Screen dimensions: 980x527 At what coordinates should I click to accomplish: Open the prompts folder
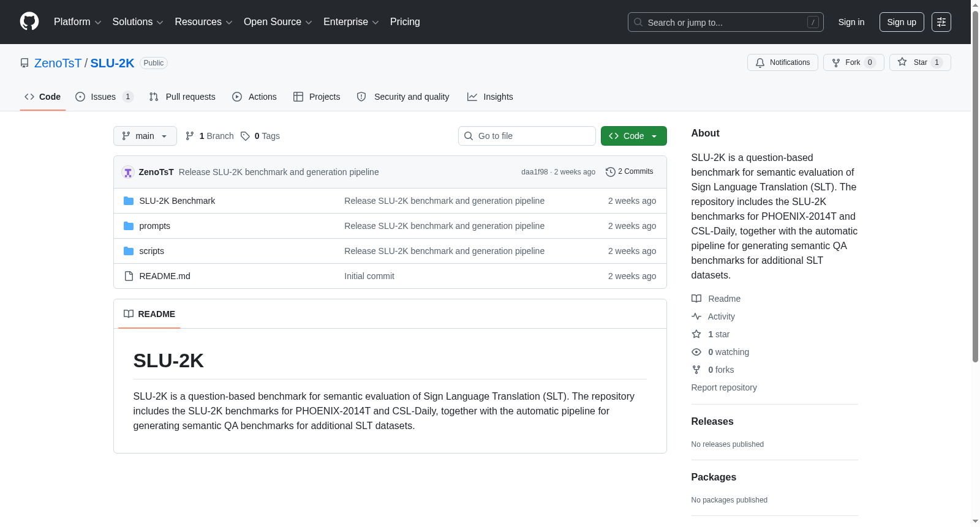[155, 226]
